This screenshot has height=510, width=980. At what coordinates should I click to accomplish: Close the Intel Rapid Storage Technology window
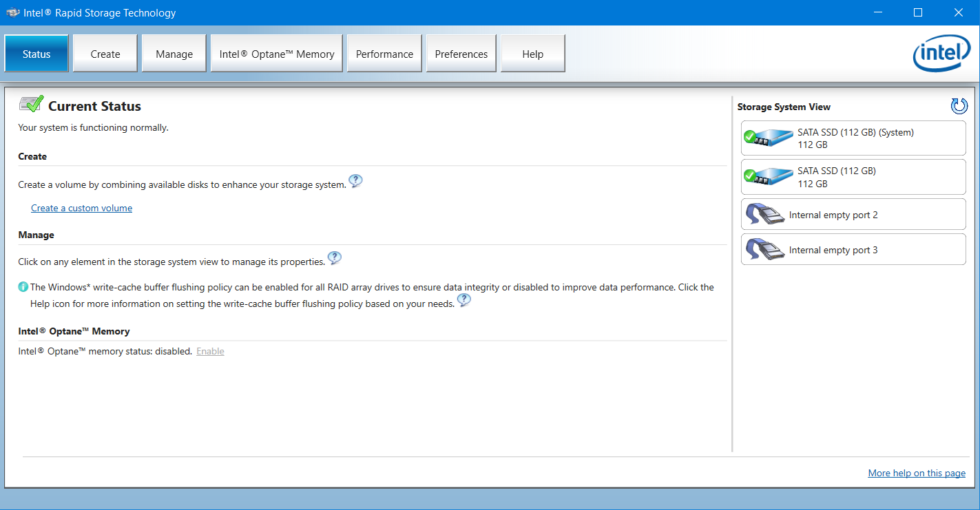point(959,12)
